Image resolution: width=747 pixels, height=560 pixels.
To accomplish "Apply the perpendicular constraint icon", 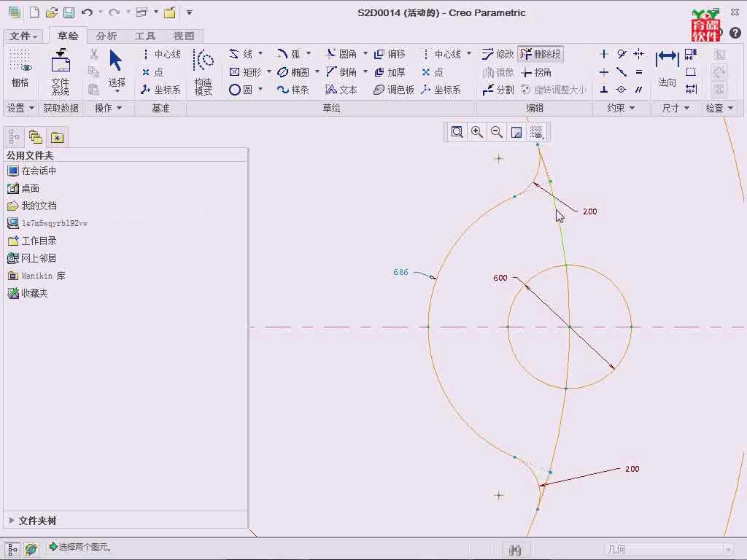I will point(603,90).
